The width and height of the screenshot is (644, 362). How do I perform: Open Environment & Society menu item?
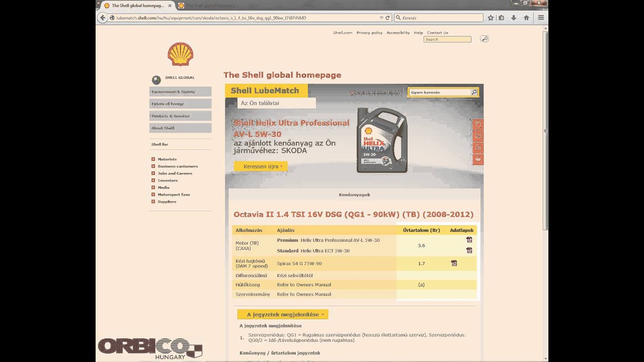pos(180,92)
